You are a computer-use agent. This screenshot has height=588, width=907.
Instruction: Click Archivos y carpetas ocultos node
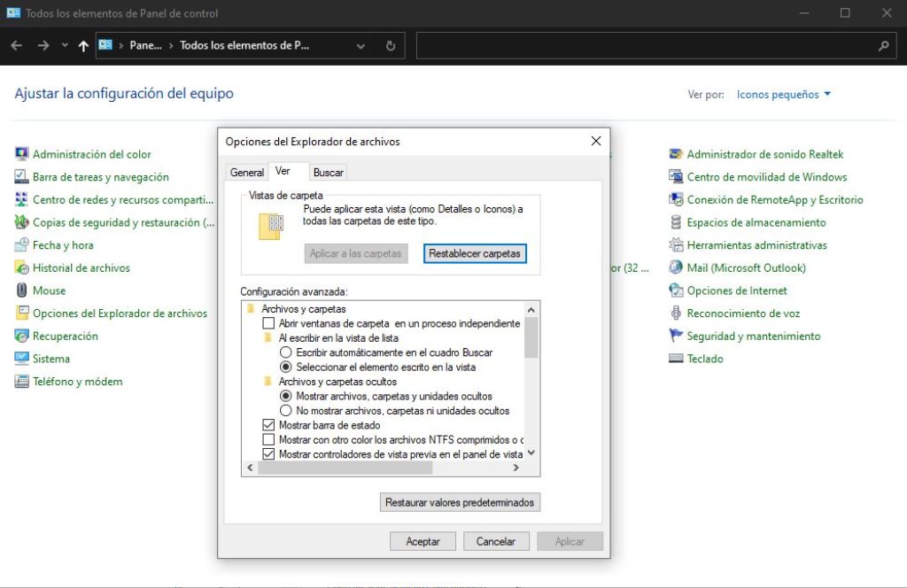point(337,382)
